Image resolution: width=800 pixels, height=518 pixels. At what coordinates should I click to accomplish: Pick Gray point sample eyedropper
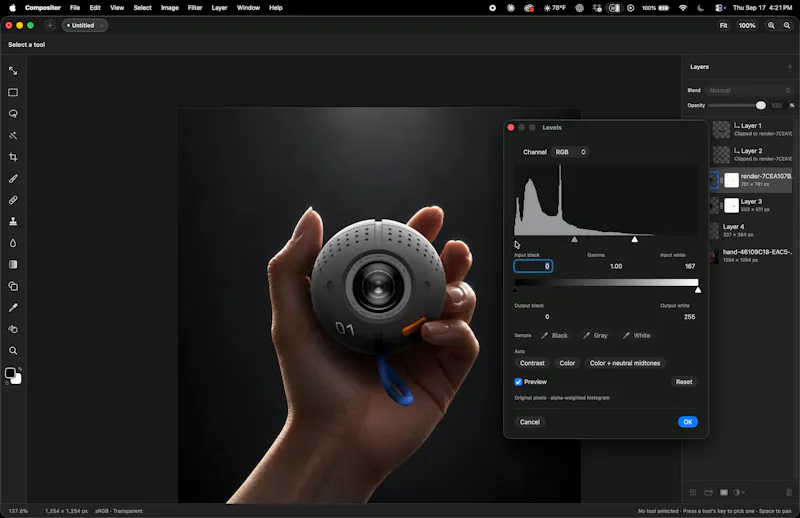tap(595, 335)
